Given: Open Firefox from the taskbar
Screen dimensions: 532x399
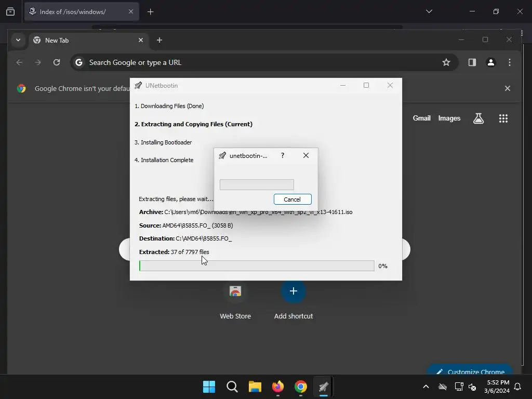Looking at the screenshot, I should tap(278, 387).
